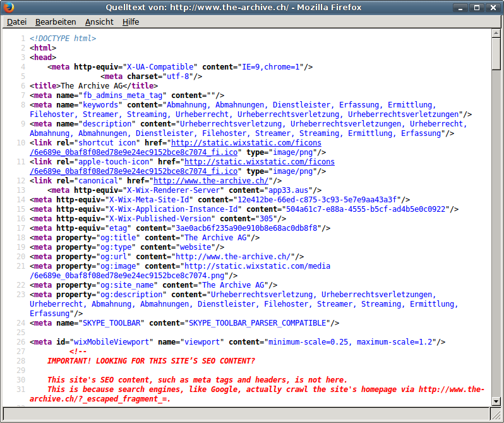Click 'SKYPE_TOOLBAR_PARSER_COMPATIBLE' value
The width and height of the screenshot is (504, 423).
pos(258,323)
